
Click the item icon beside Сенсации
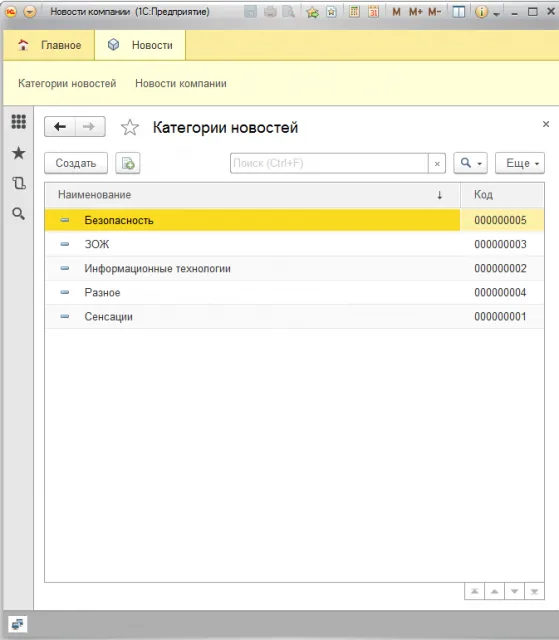tap(65, 316)
